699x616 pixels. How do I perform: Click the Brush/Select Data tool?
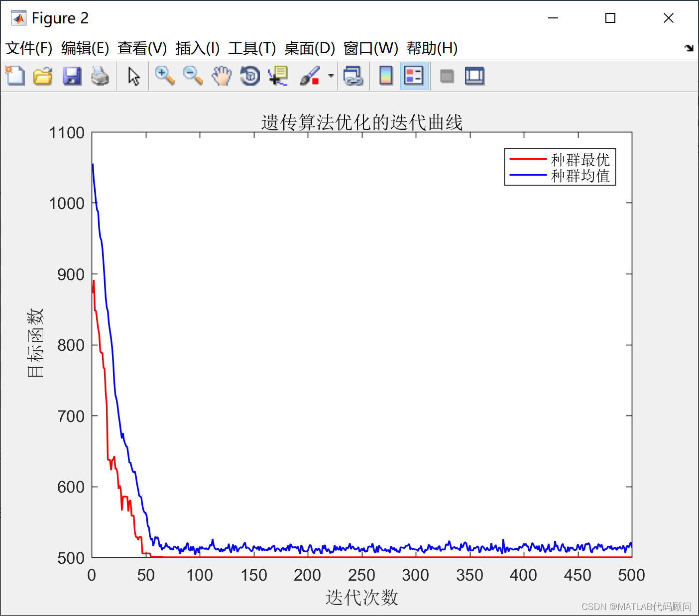(x=310, y=76)
